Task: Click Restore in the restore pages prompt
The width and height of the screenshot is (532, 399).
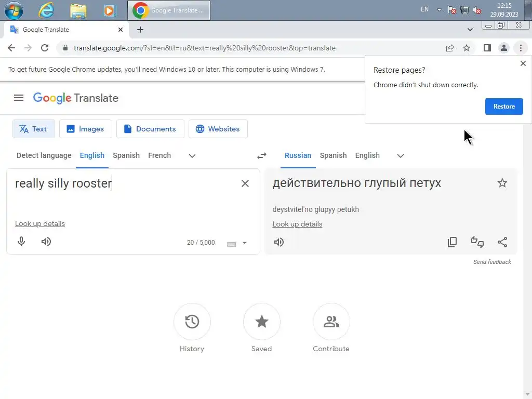Action: coord(504,107)
